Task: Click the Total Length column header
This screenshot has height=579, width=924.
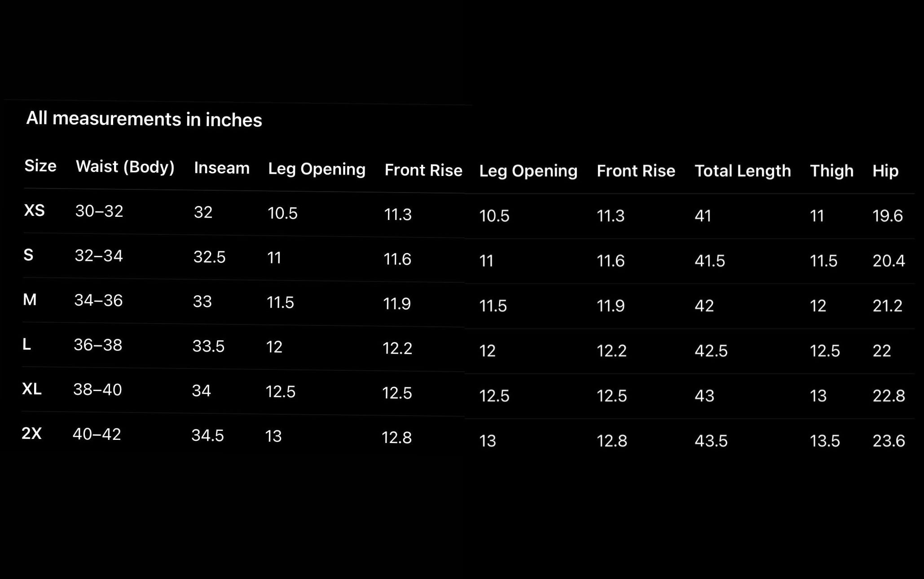Action: tap(742, 171)
